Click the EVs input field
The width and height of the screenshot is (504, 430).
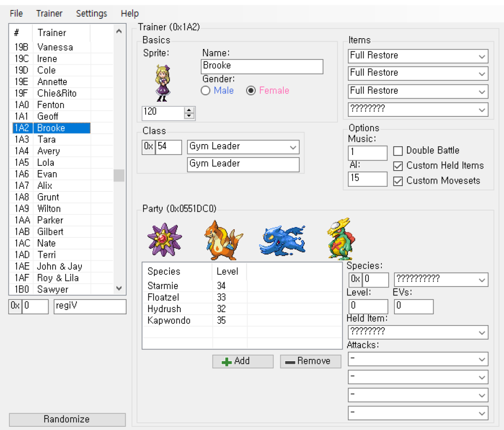coord(414,306)
